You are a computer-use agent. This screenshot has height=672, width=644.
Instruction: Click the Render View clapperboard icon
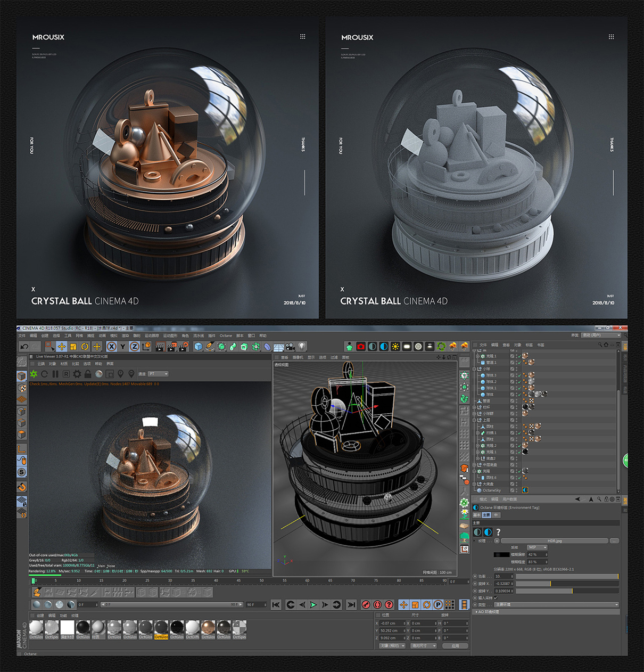click(x=160, y=347)
